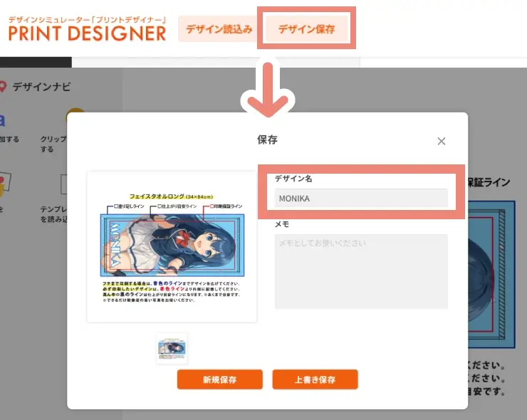Click the large MONIKA towel design preview
This screenshot has height=420, width=527.
pos(172,246)
